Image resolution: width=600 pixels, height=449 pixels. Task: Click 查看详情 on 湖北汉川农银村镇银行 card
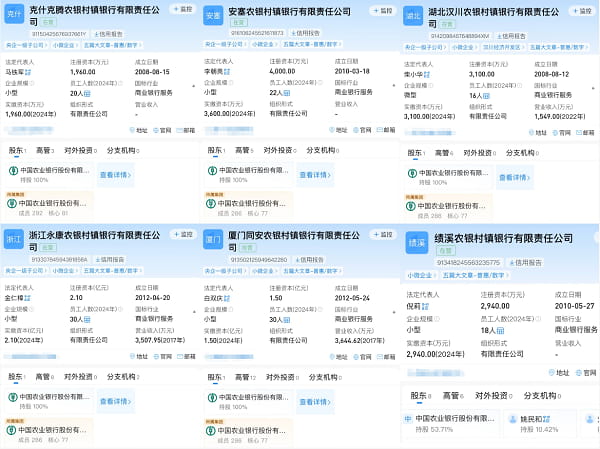pos(515,178)
